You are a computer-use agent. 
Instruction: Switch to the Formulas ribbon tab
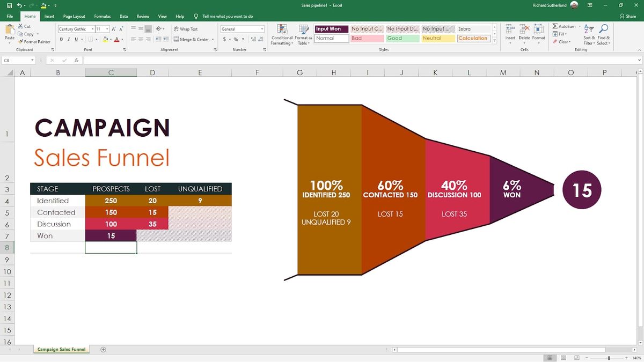tap(102, 16)
